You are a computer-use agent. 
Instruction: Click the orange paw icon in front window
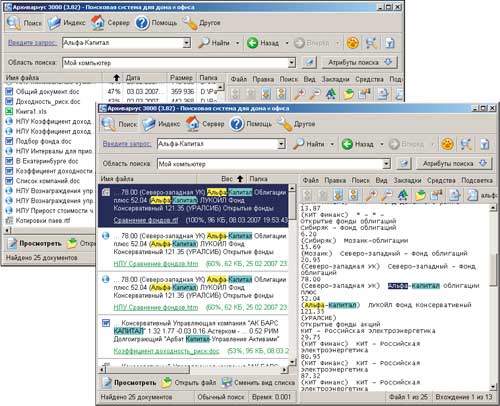point(447,144)
